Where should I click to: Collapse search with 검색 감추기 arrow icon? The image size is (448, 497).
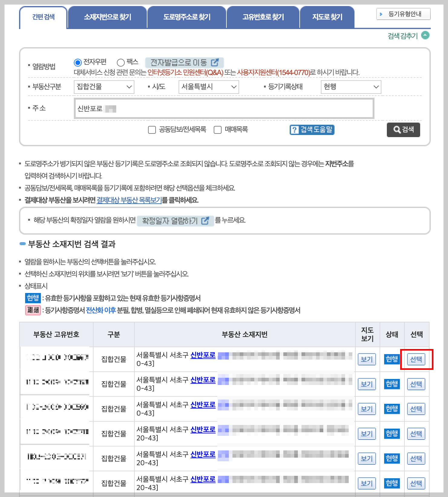click(x=425, y=35)
